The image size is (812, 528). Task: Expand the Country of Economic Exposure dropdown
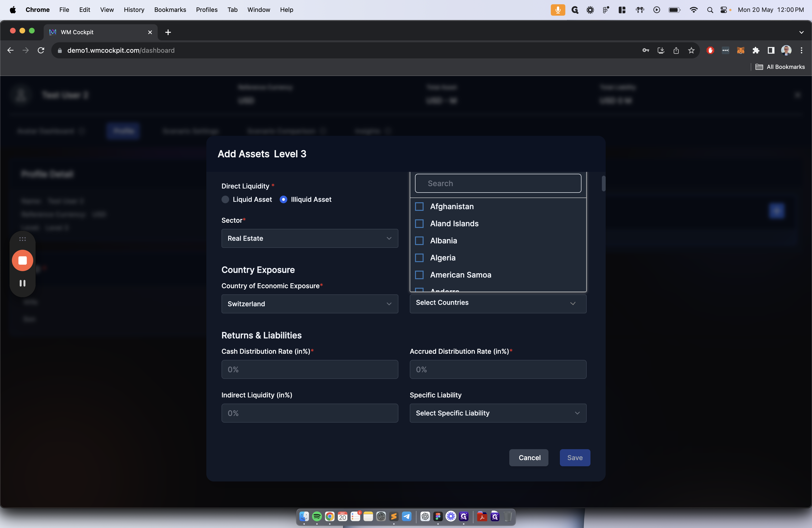pyautogui.click(x=309, y=304)
